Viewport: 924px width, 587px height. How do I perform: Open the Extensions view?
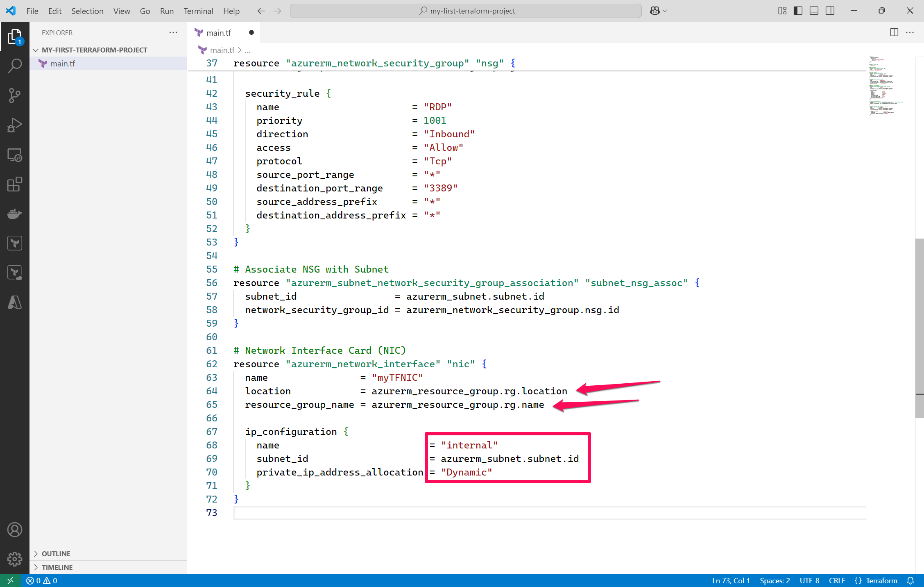15,184
